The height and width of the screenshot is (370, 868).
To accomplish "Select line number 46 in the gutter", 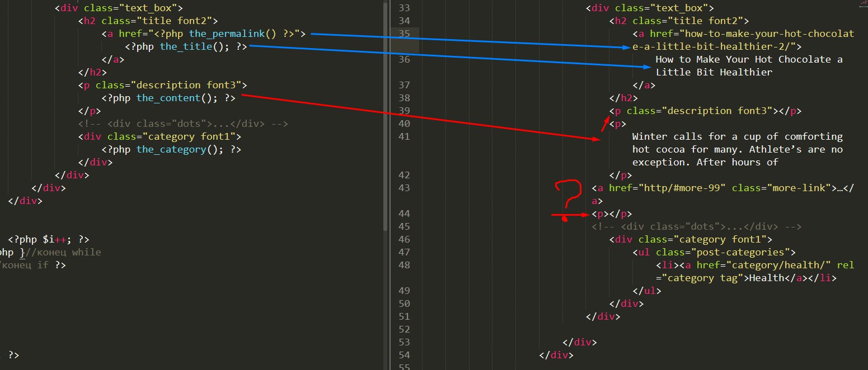I will point(404,239).
